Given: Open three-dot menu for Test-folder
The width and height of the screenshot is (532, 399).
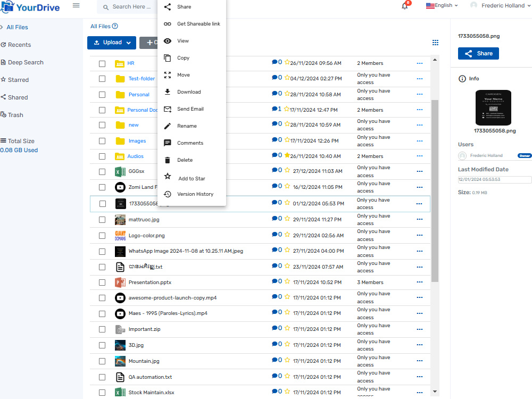Looking at the screenshot, I should tap(420, 79).
